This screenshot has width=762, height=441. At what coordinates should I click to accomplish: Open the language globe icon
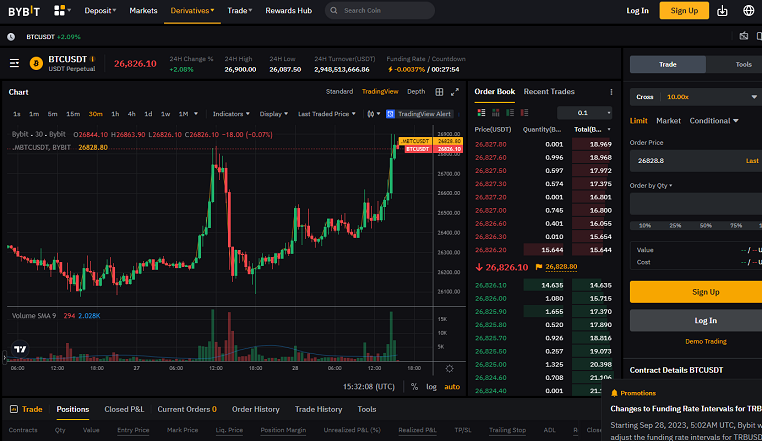coord(749,10)
